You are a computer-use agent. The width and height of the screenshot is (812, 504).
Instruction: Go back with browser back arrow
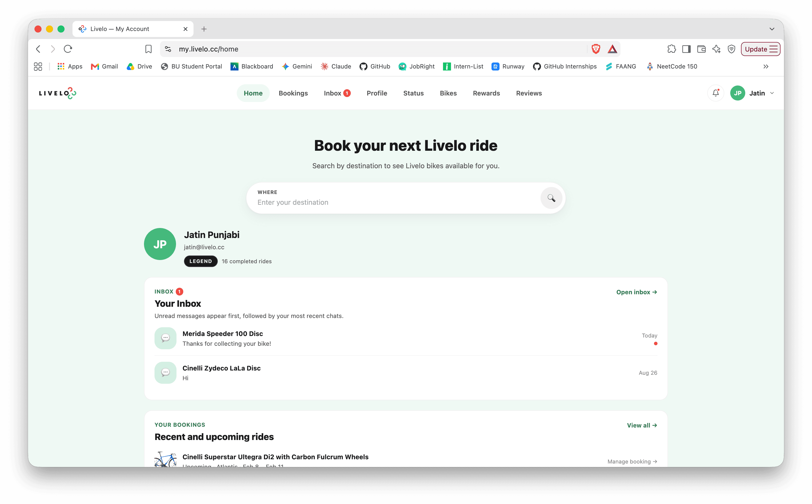click(38, 49)
